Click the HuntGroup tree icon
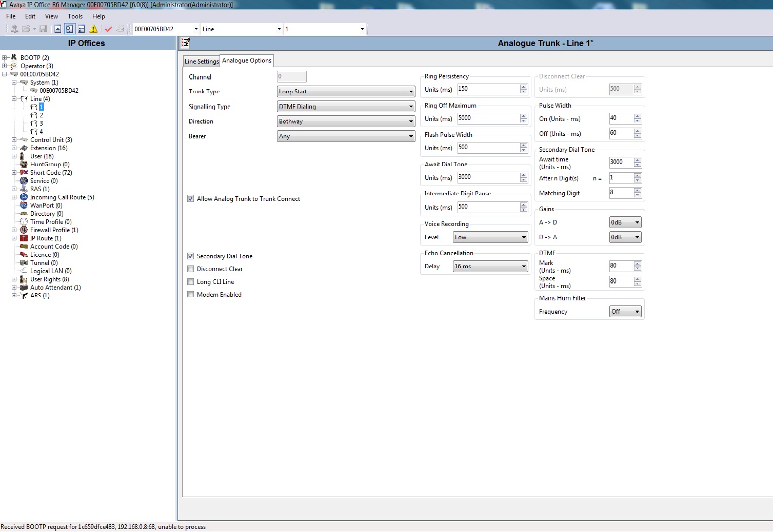The height and width of the screenshot is (532, 773). (x=24, y=164)
